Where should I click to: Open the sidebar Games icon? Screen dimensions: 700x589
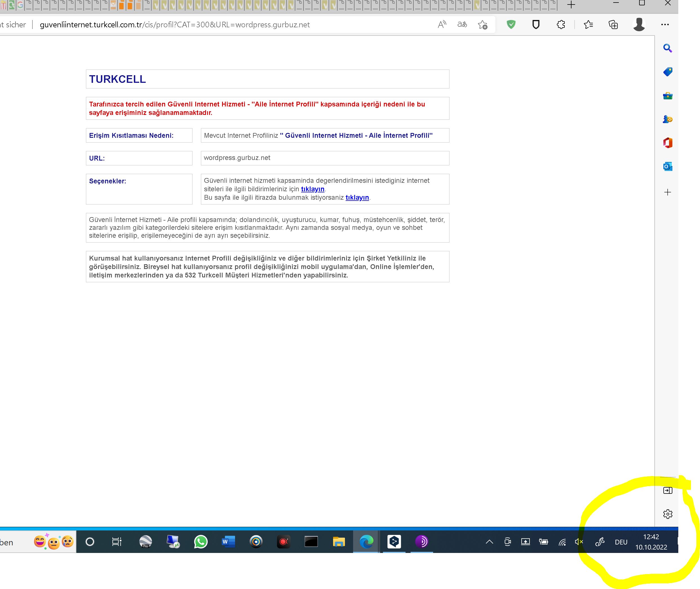(668, 119)
